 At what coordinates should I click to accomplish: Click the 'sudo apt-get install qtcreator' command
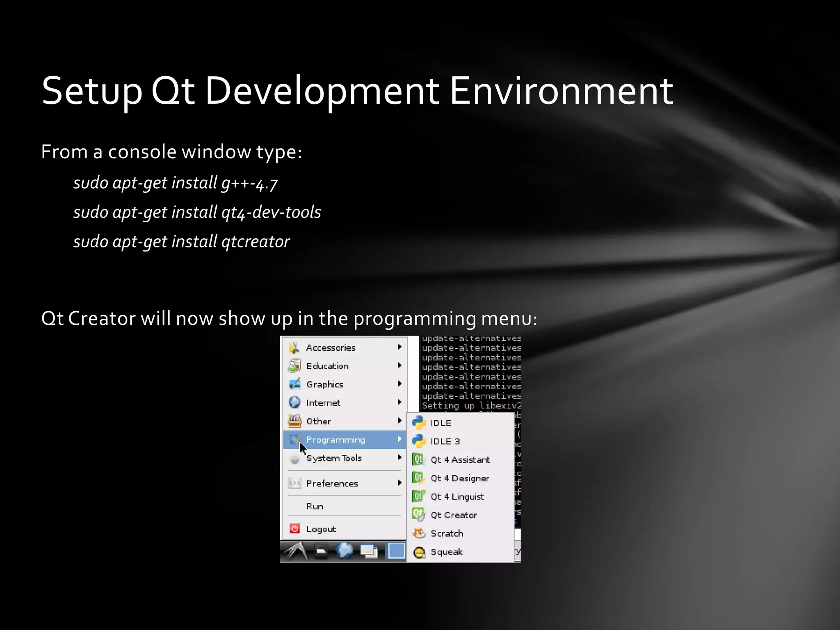181,242
